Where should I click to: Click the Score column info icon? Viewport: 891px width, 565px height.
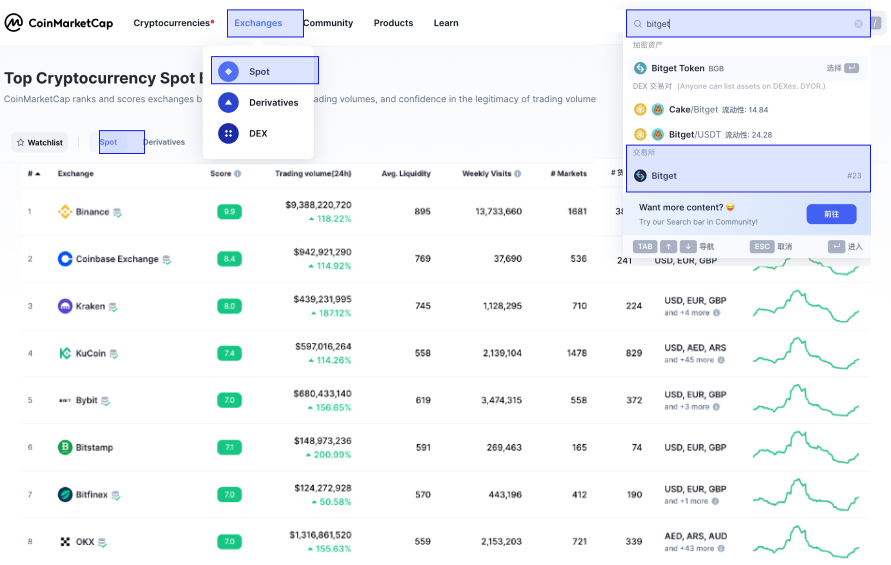point(238,173)
